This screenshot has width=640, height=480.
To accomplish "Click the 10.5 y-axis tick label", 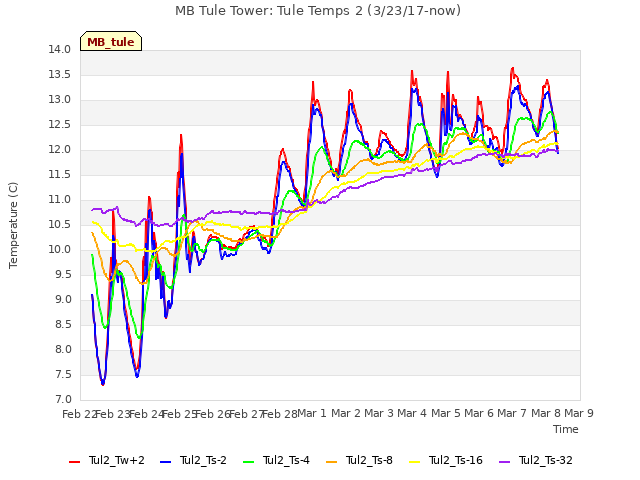I will click(60, 224).
